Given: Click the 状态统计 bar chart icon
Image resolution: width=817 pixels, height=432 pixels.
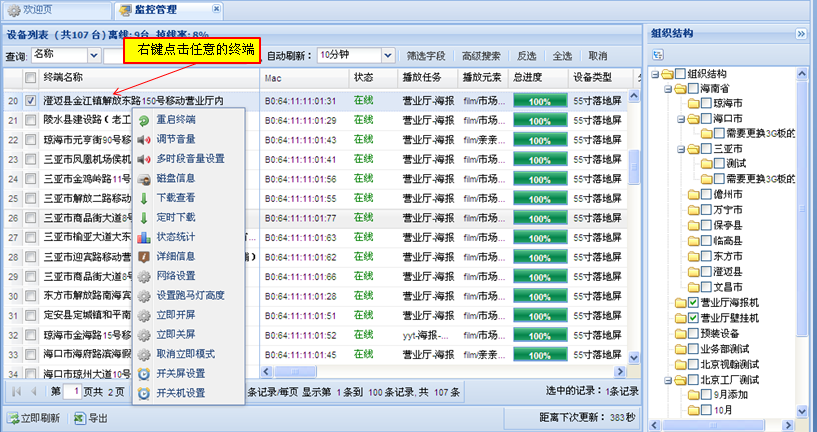Looking at the screenshot, I should (145, 236).
